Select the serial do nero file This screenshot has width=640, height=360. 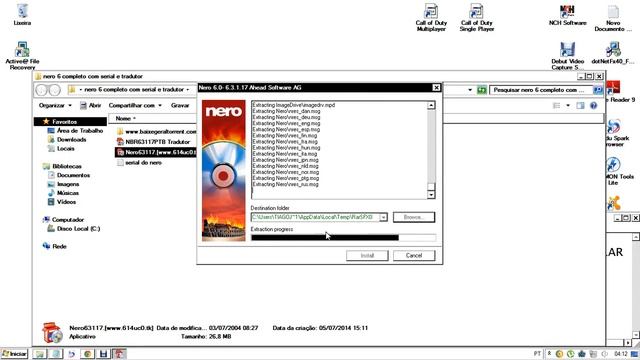coord(139,162)
